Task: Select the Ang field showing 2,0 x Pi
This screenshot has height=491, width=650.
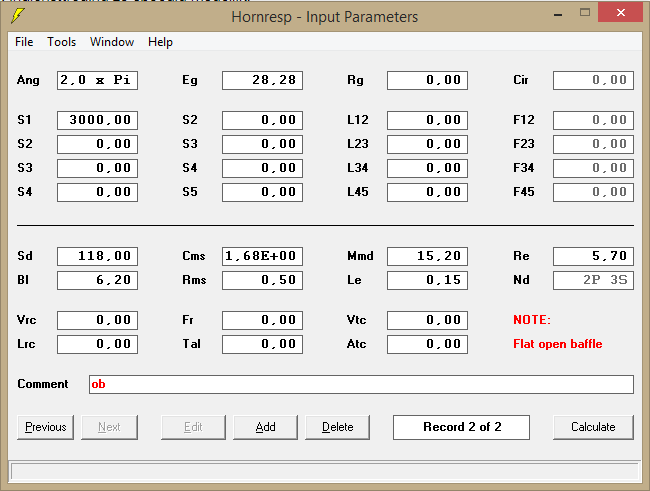Action: pos(97,80)
